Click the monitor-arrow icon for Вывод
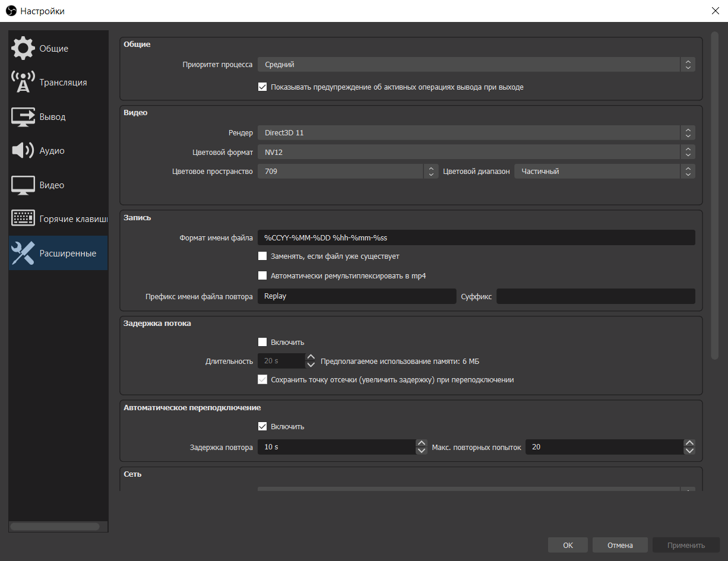 tap(23, 117)
